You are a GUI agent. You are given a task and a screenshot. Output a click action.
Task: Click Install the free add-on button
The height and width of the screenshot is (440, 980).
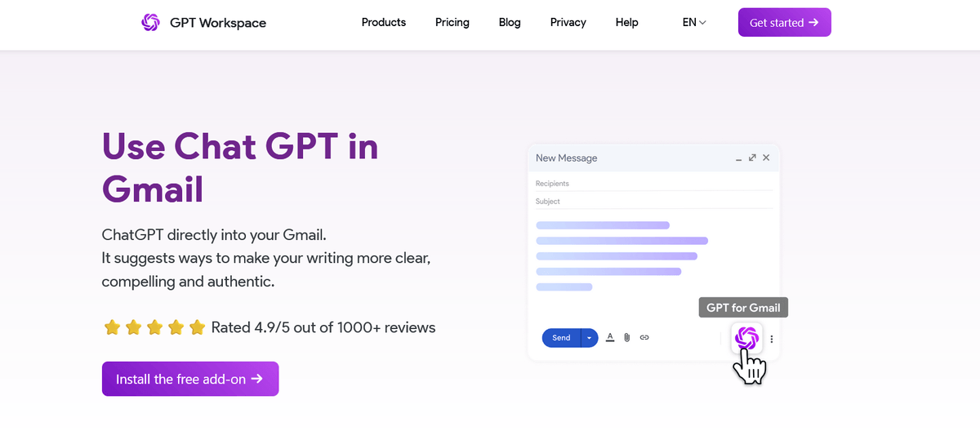point(190,379)
